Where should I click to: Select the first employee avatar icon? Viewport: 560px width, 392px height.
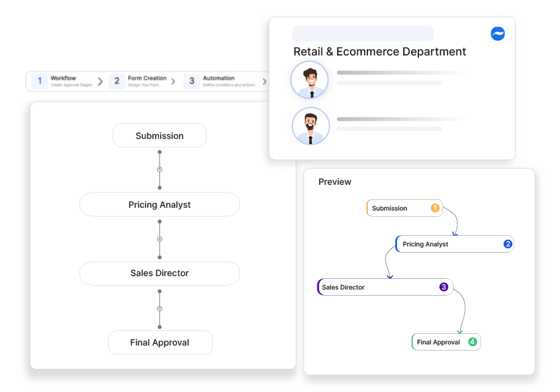pos(310,80)
